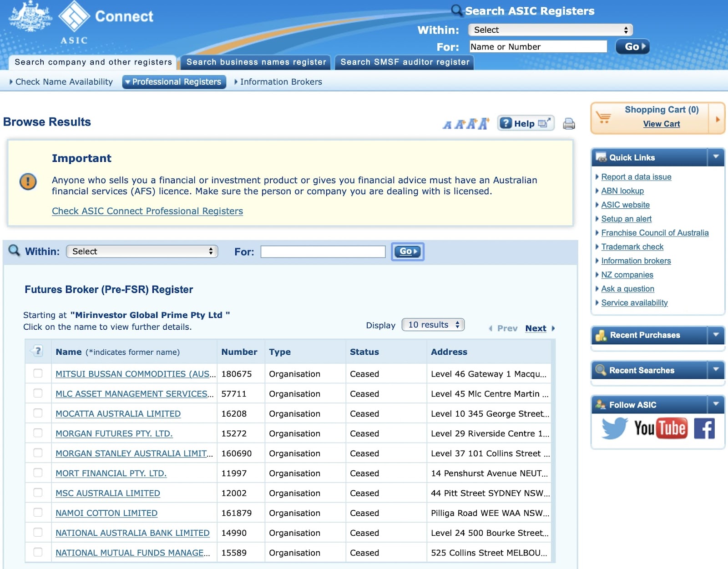Expand the Recent Searches panel

(x=716, y=370)
